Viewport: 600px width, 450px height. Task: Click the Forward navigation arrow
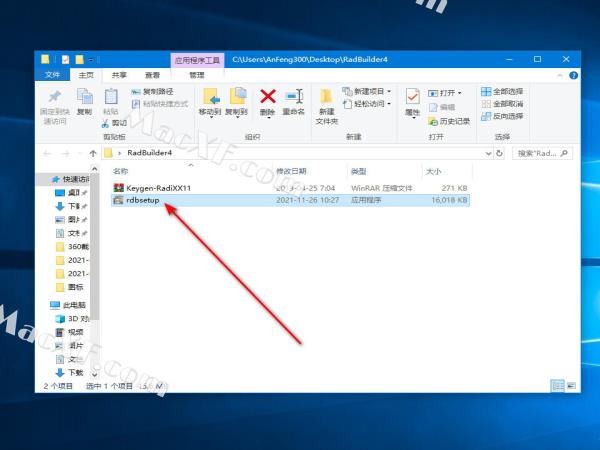coord(65,153)
